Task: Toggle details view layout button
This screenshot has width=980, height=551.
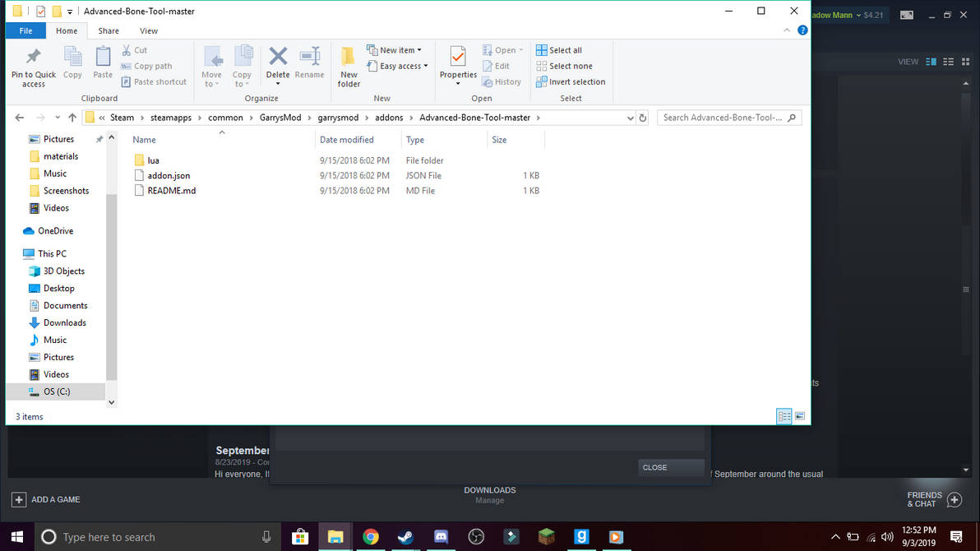Action: 784,416
